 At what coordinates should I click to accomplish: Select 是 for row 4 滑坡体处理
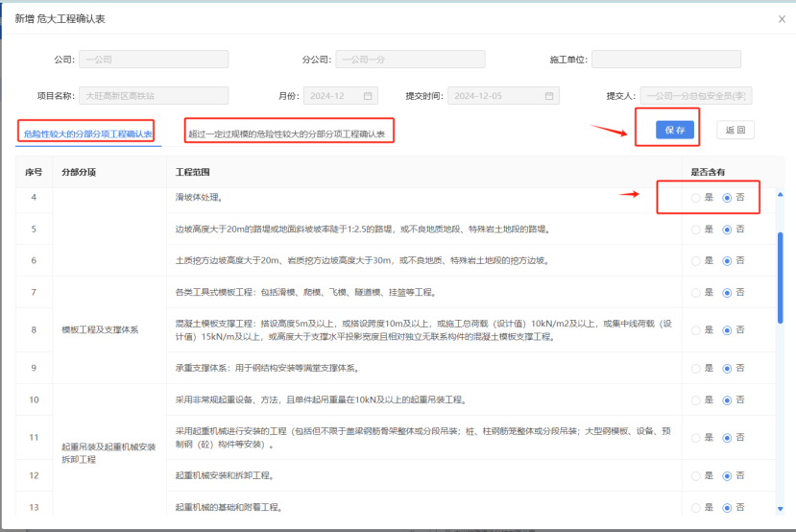coord(696,198)
